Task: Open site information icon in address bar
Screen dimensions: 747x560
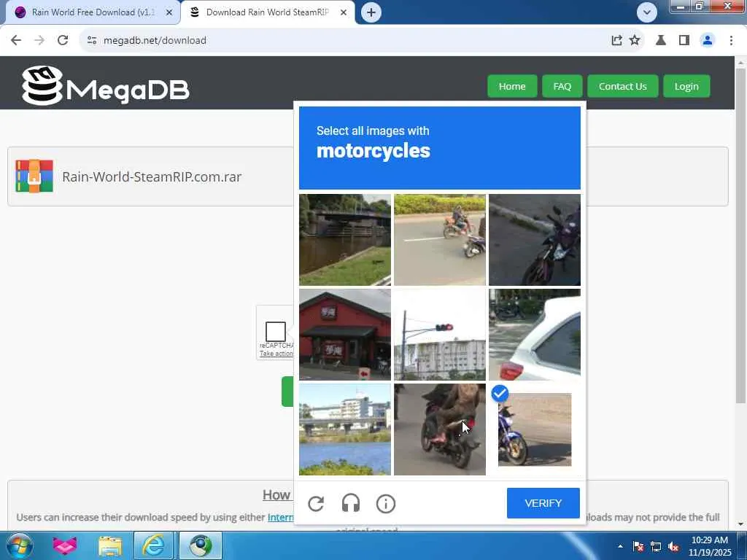Action: pyautogui.click(x=92, y=41)
